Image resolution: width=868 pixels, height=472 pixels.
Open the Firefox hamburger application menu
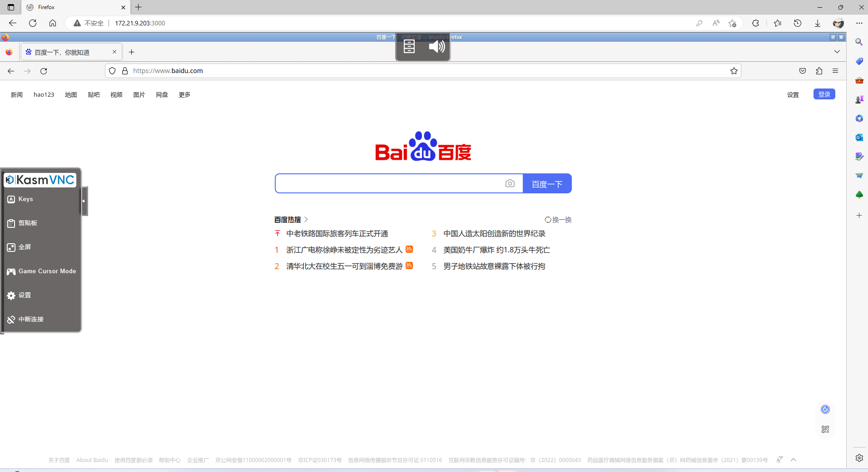click(x=836, y=71)
